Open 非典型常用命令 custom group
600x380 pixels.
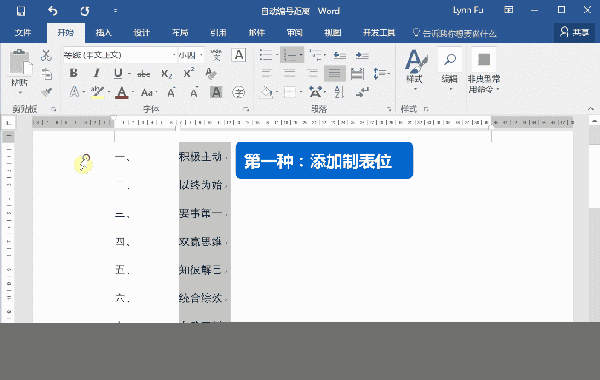(x=484, y=70)
